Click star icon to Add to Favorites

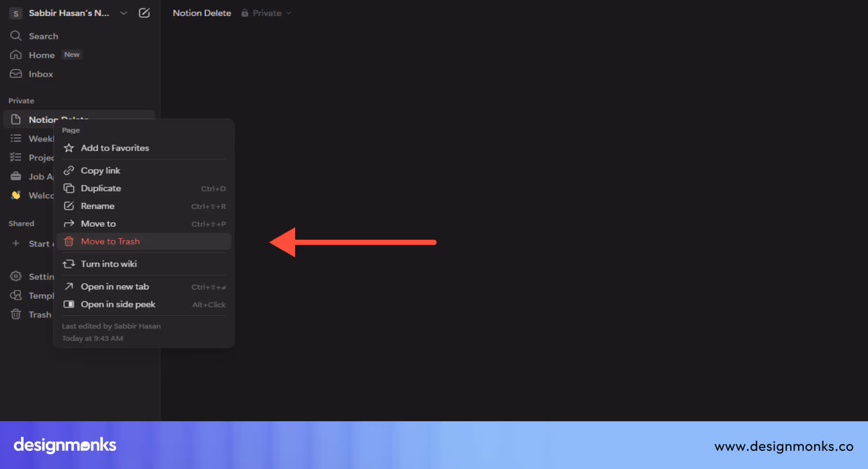point(69,148)
